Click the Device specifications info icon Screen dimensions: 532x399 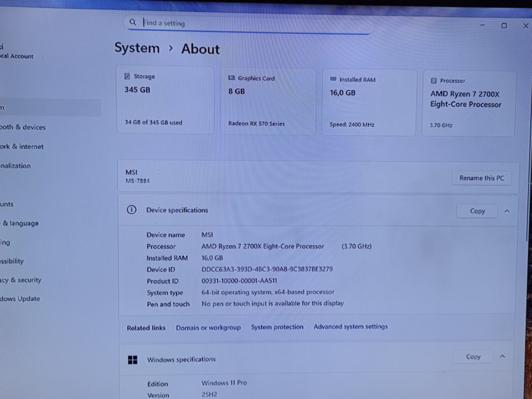pos(131,210)
